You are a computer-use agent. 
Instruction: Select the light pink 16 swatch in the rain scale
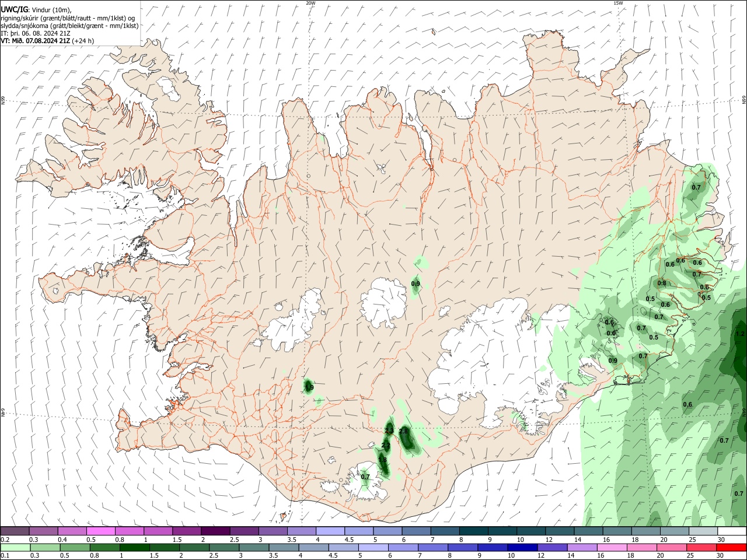click(x=612, y=547)
